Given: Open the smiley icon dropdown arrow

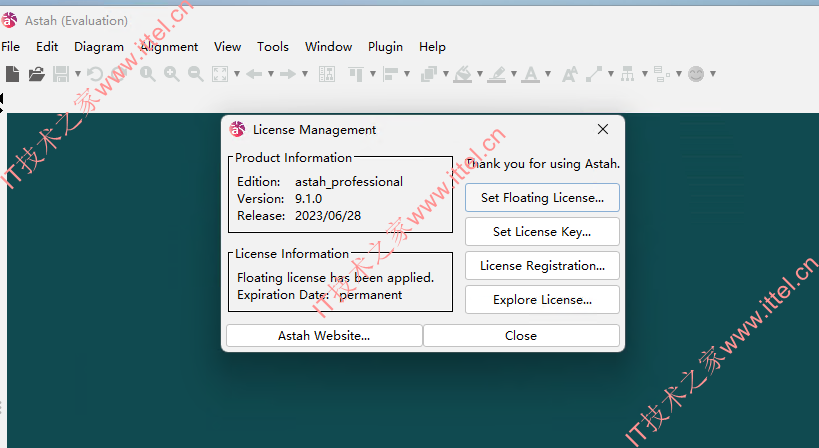Looking at the screenshot, I should tap(712, 74).
